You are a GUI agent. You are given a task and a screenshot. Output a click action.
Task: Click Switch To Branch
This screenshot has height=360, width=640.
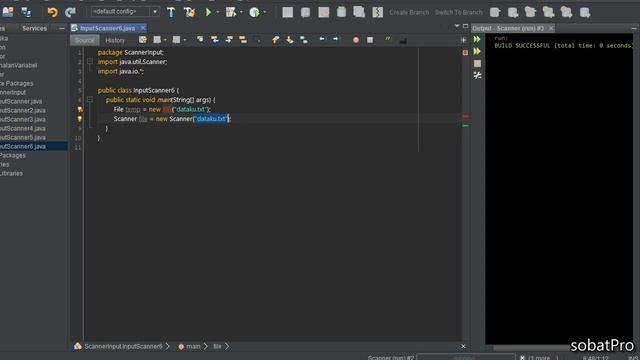(x=459, y=12)
